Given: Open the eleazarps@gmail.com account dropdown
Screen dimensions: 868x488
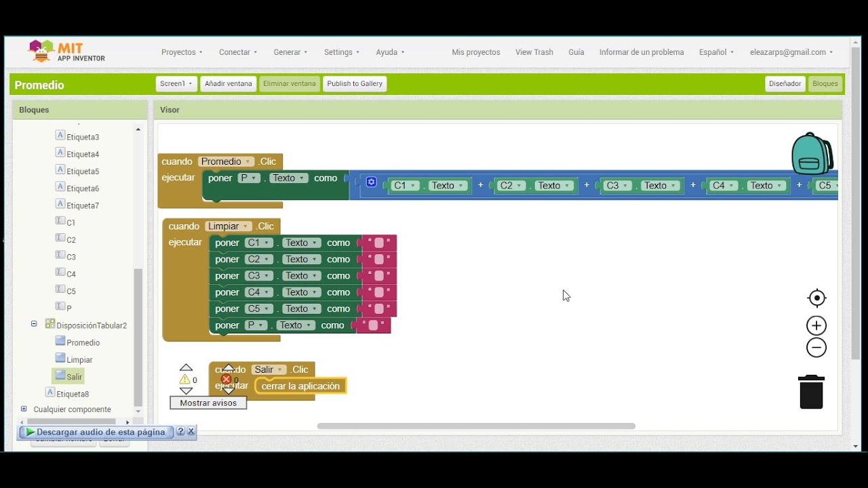Looking at the screenshot, I should click(x=791, y=52).
